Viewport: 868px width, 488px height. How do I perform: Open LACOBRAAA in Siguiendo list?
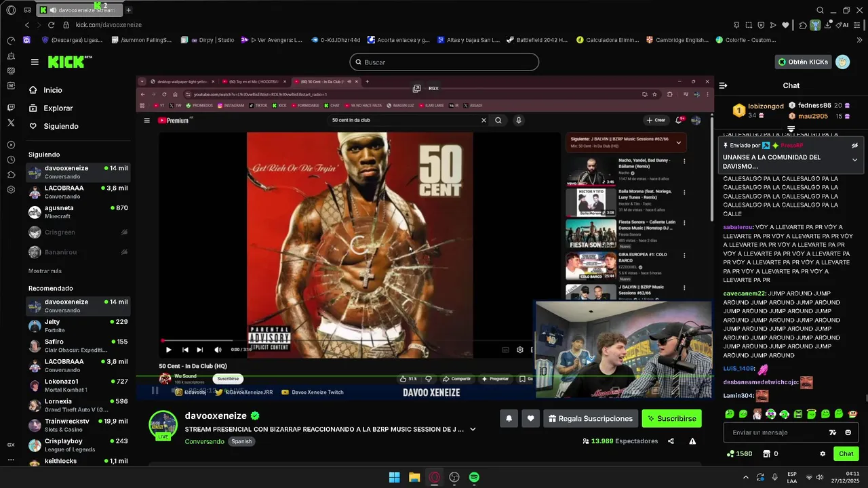coord(78,192)
